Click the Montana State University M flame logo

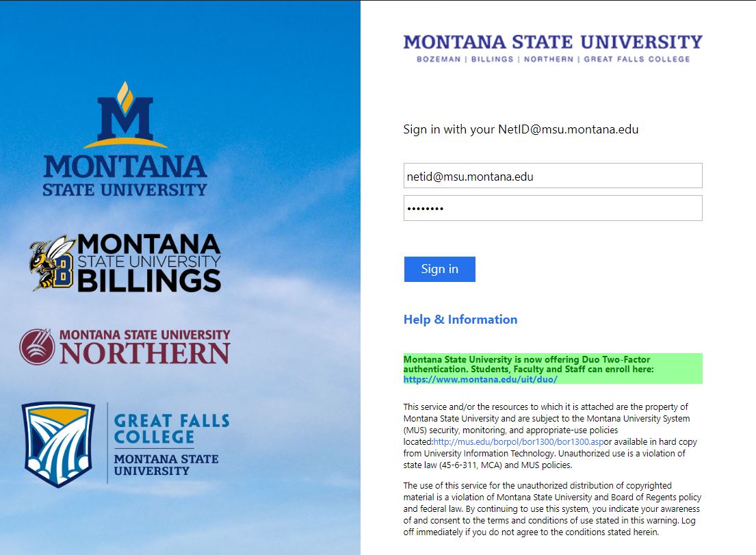(125, 115)
